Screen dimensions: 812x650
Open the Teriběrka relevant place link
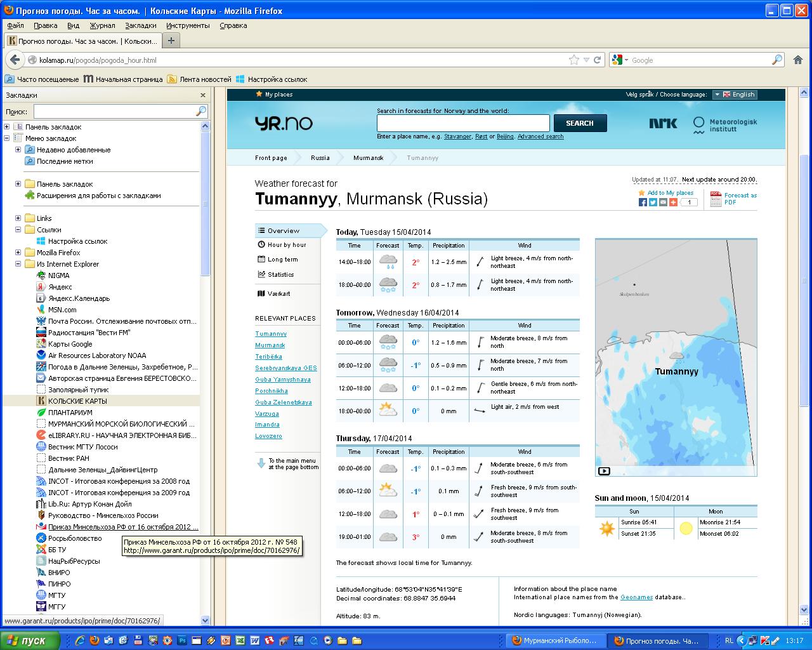pos(268,357)
